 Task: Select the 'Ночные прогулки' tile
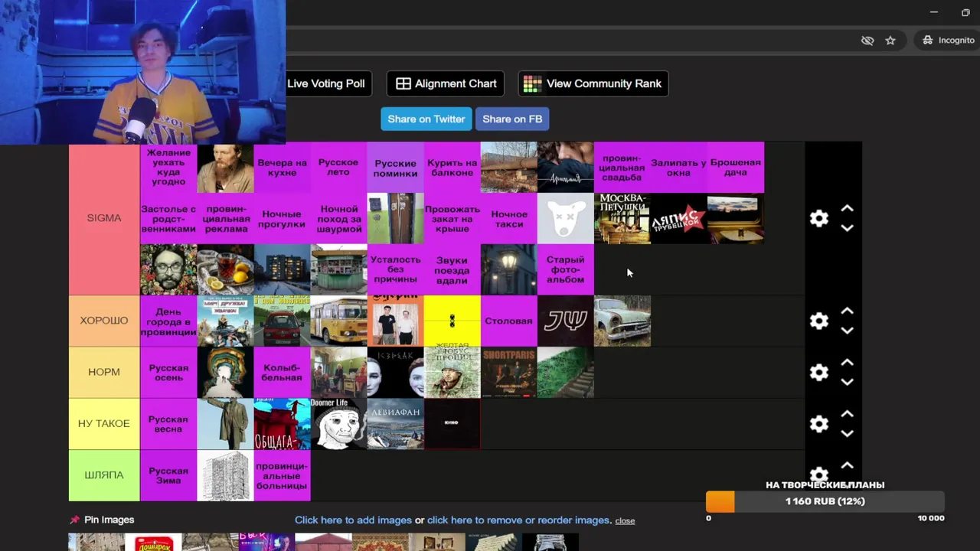pyautogui.click(x=282, y=218)
